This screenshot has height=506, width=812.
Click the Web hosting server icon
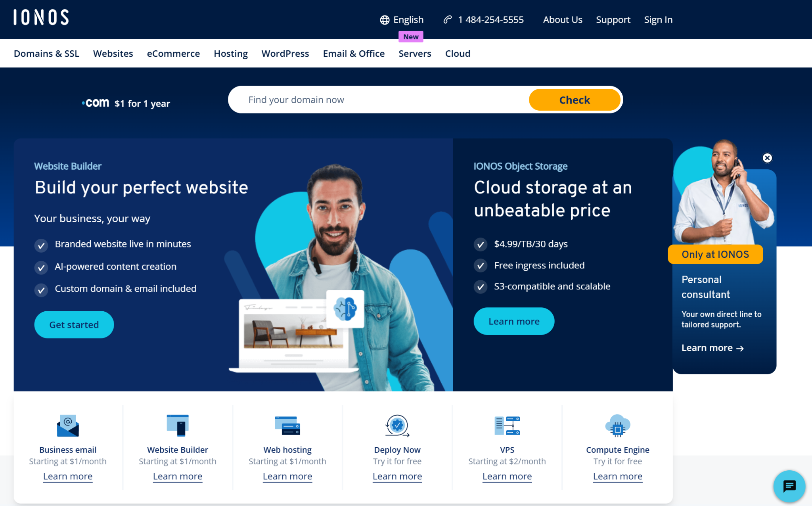pyautogui.click(x=287, y=425)
